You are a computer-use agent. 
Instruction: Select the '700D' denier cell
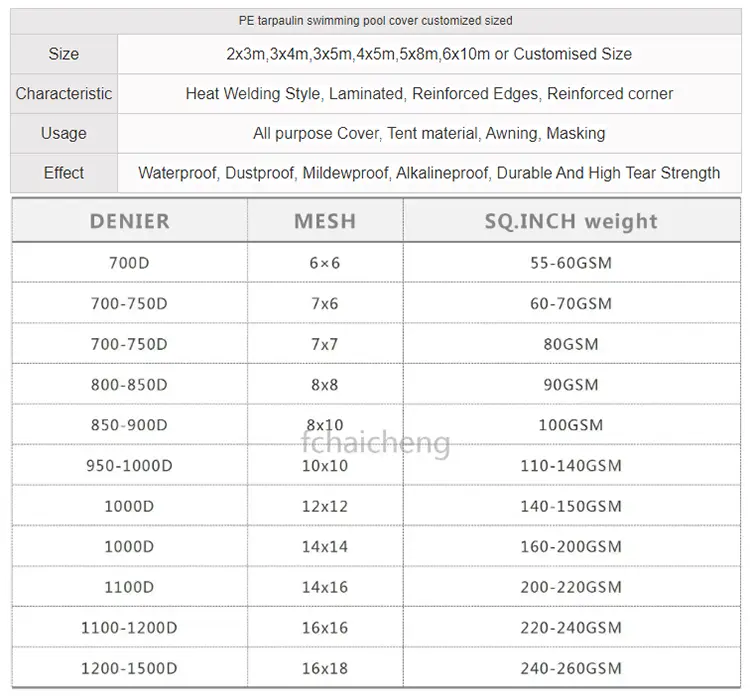pos(129,263)
